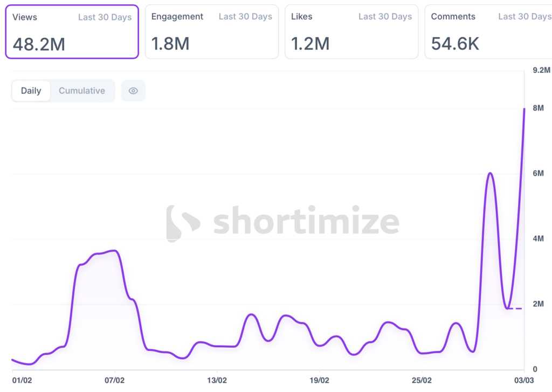552x392 pixels.
Task: Click the 48.2M views total value
Action: pos(39,44)
